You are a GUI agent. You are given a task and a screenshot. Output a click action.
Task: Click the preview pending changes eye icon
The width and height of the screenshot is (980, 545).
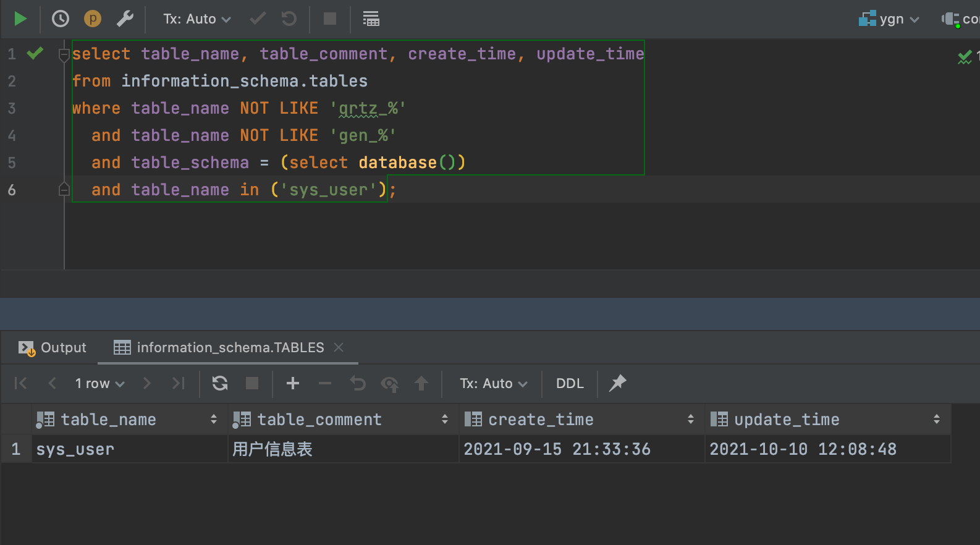pyautogui.click(x=389, y=384)
